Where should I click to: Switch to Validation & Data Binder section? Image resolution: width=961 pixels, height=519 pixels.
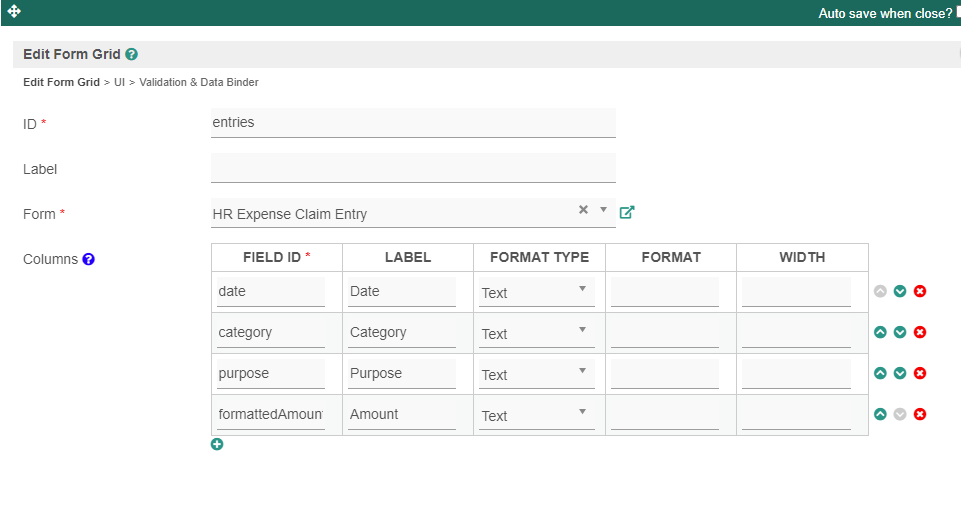pyautogui.click(x=198, y=82)
